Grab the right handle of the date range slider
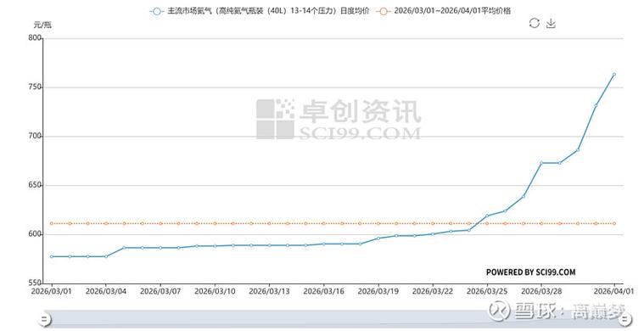The height and width of the screenshot is (331, 644). [x=625, y=318]
